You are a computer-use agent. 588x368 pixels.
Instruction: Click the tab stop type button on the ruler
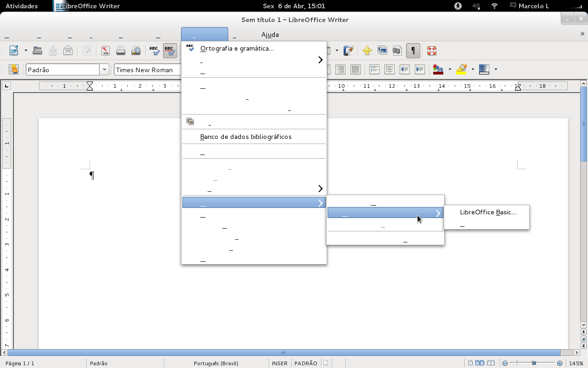pyautogui.click(x=6, y=86)
